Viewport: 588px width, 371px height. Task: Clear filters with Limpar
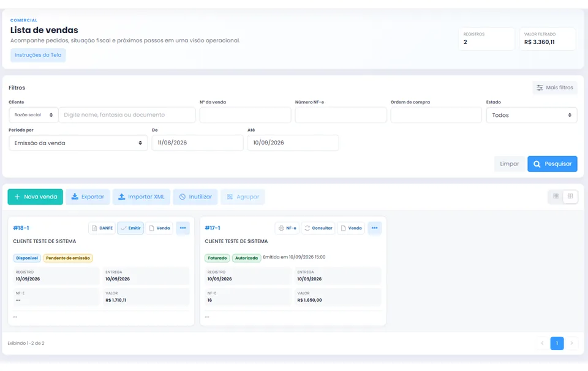pyautogui.click(x=509, y=163)
